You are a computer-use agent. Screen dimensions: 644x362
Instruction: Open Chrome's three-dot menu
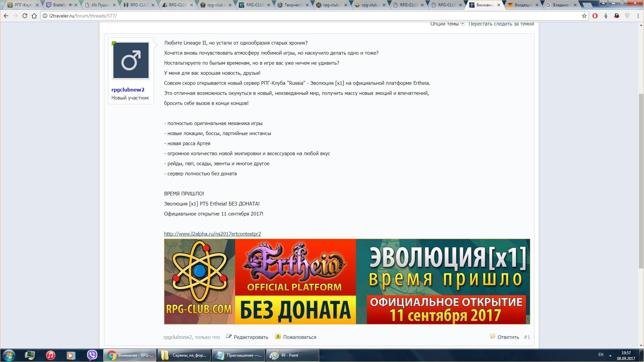pyautogui.click(x=638, y=16)
